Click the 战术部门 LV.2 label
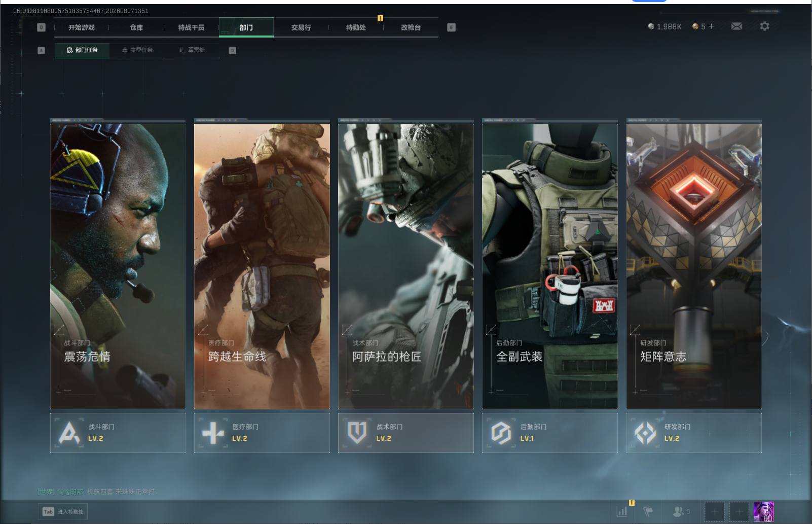Image resolution: width=812 pixels, height=524 pixels. pyautogui.click(x=384, y=438)
